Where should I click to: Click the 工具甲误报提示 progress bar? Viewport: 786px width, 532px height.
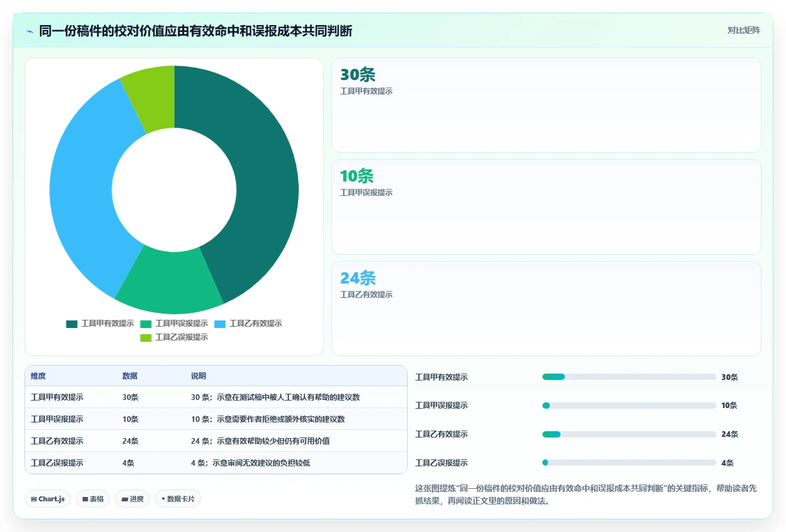[x=629, y=406]
